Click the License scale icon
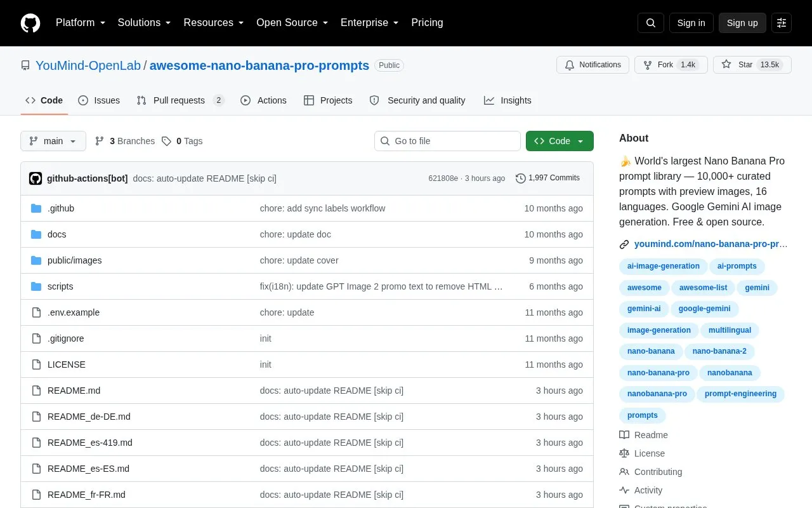 (x=624, y=453)
